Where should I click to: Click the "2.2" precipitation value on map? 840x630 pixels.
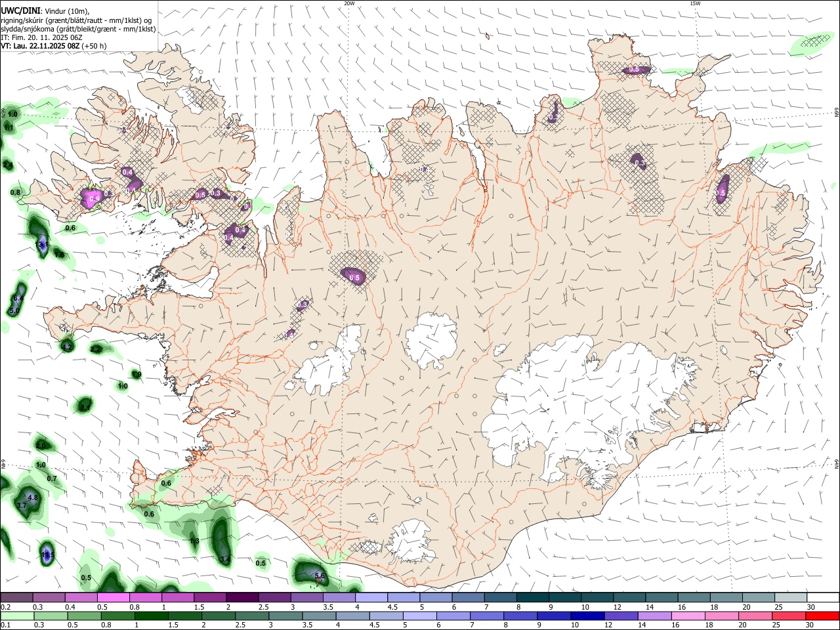(96, 349)
